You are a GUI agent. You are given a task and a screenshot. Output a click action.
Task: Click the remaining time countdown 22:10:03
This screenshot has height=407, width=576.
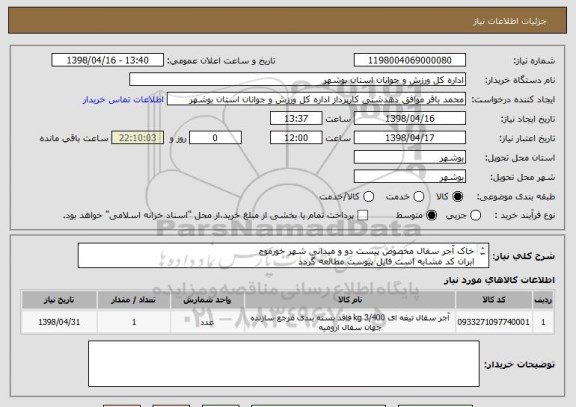click(x=137, y=138)
